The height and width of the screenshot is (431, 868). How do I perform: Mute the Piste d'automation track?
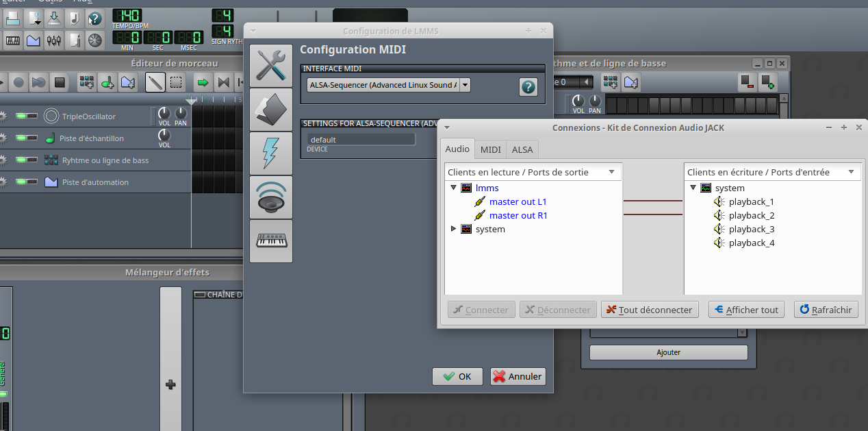tap(21, 182)
